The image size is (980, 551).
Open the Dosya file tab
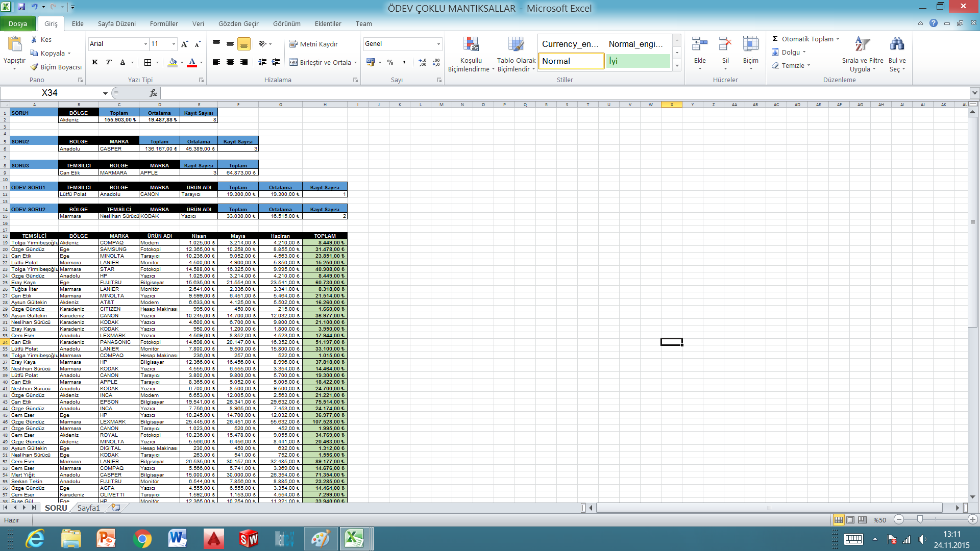pos(18,23)
